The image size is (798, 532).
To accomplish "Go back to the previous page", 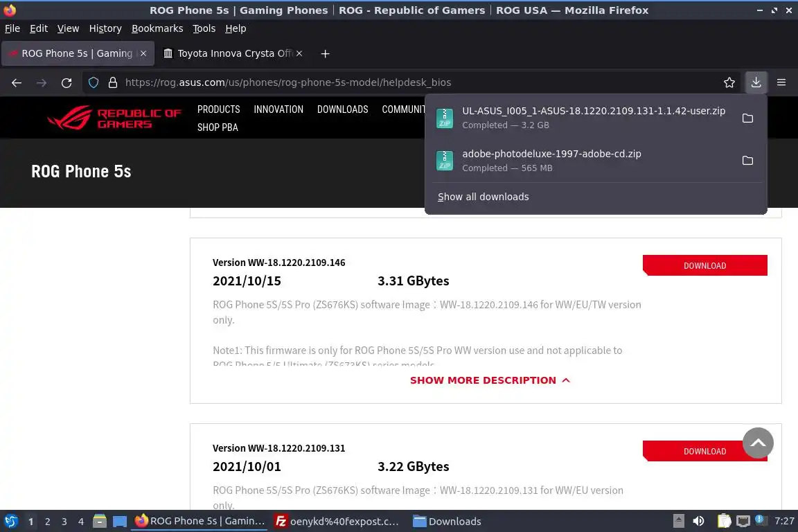I will coord(17,82).
